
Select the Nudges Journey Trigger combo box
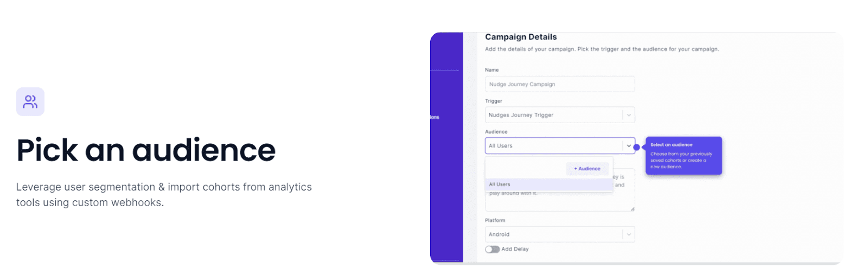tap(560, 115)
